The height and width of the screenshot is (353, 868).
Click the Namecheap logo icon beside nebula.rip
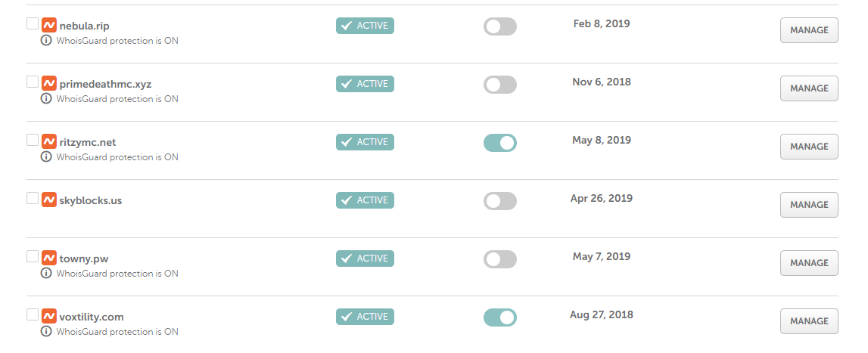pyautogui.click(x=49, y=26)
